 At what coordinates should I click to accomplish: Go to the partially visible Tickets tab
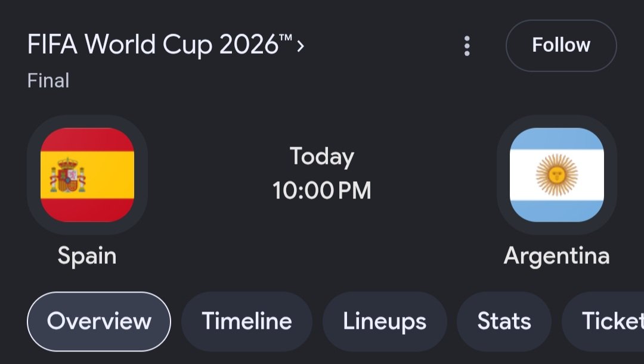[x=603, y=321]
